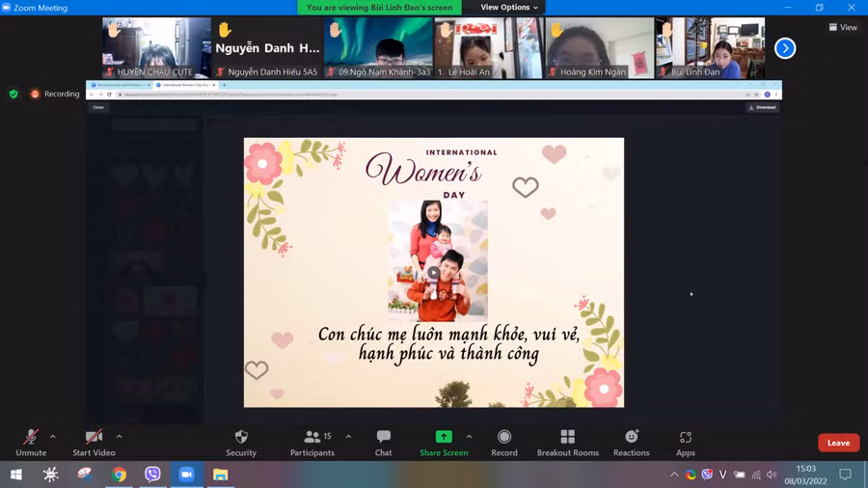Expand video options arrow beside Start Video
Screen dimensions: 868x488
click(x=119, y=436)
